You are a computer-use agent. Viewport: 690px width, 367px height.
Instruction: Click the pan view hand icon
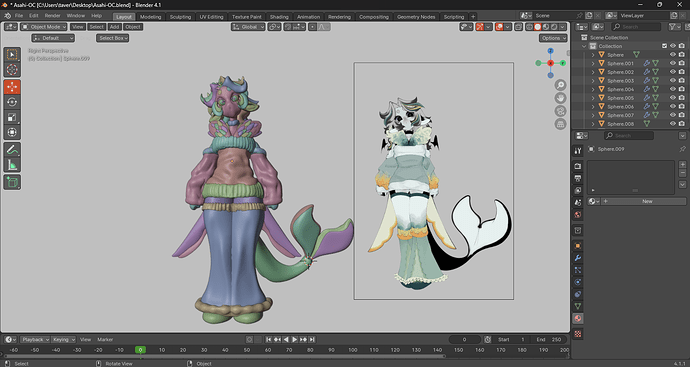click(560, 98)
